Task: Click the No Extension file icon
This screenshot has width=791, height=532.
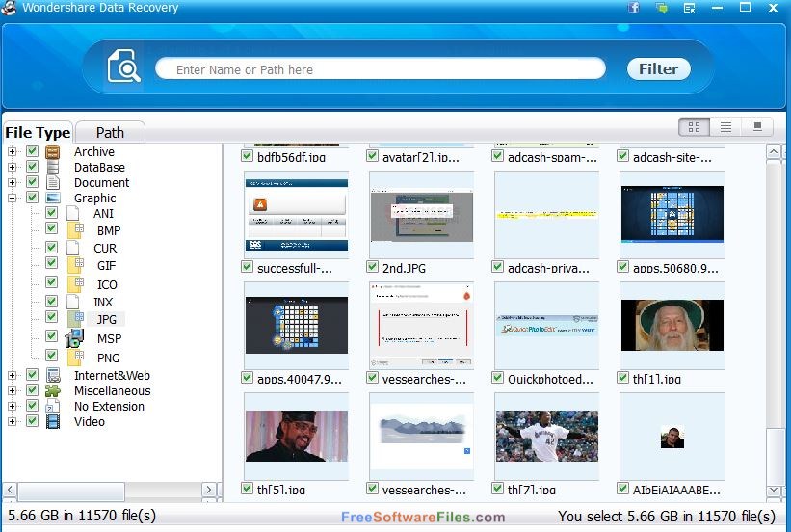Action: coord(52,406)
